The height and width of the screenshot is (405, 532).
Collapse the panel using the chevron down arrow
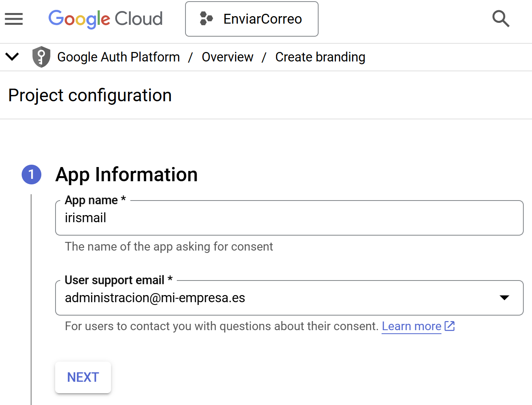coord(12,57)
